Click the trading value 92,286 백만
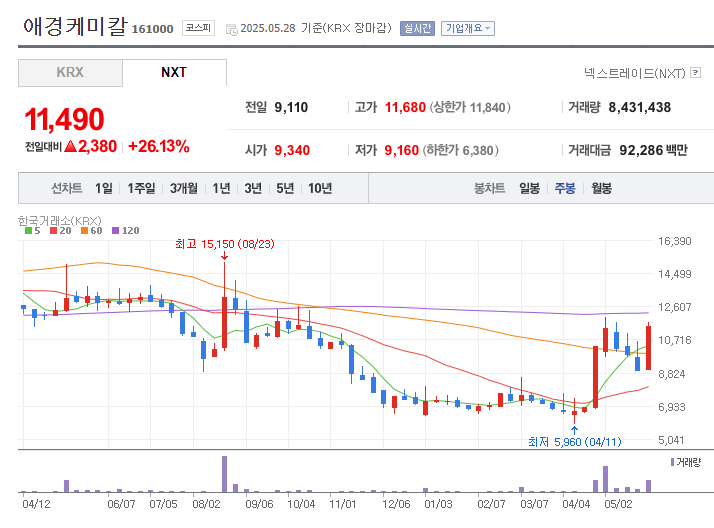The height and width of the screenshot is (528, 714). pos(653,150)
